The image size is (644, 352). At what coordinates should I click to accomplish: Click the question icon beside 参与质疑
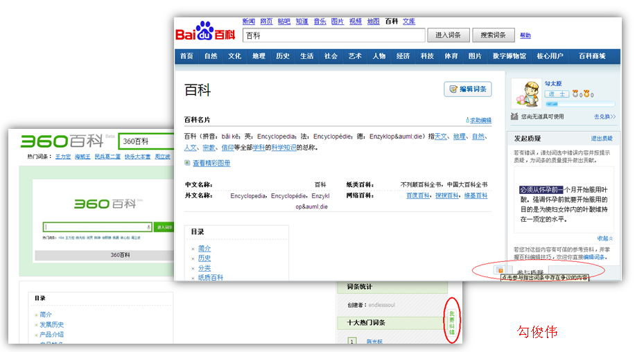[x=499, y=270]
